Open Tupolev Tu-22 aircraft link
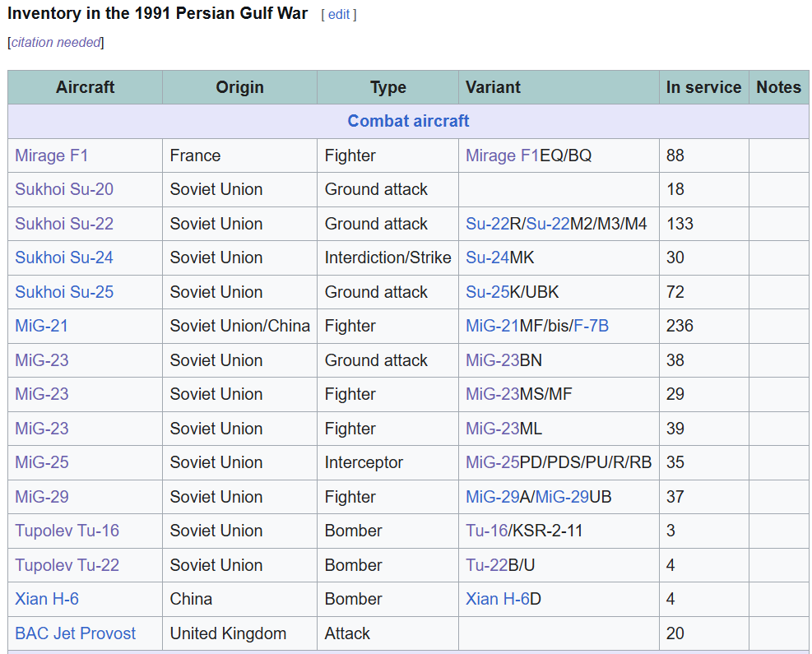812x654 pixels. tap(67, 565)
